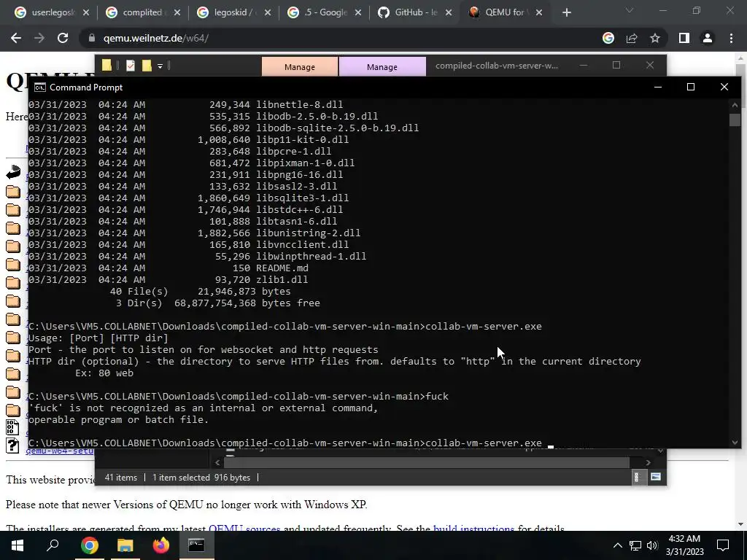Maximize the Command Prompt window
The height and width of the screenshot is (560, 747).
690,87
